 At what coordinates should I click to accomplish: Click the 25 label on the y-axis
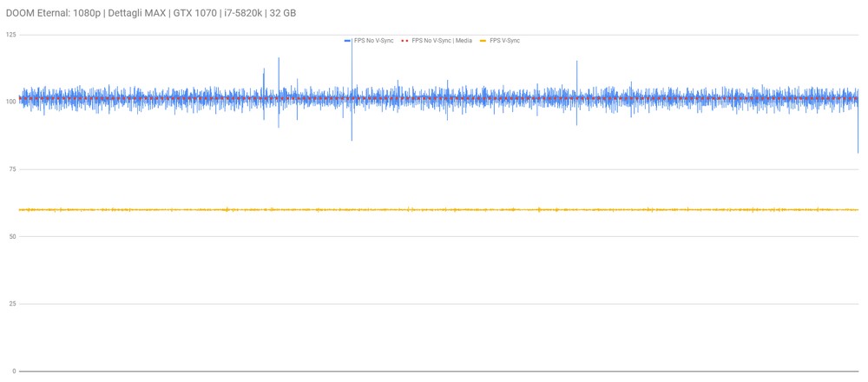point(12,304)
